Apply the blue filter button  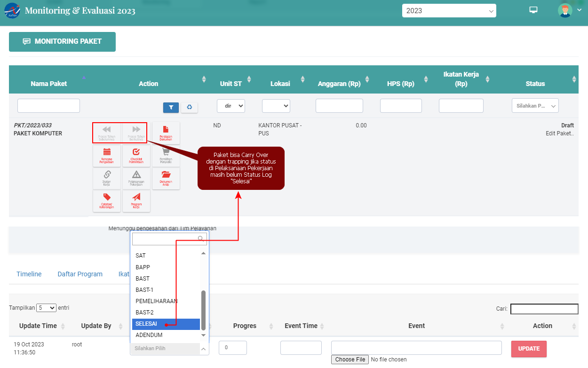click(x=171, y=108)
